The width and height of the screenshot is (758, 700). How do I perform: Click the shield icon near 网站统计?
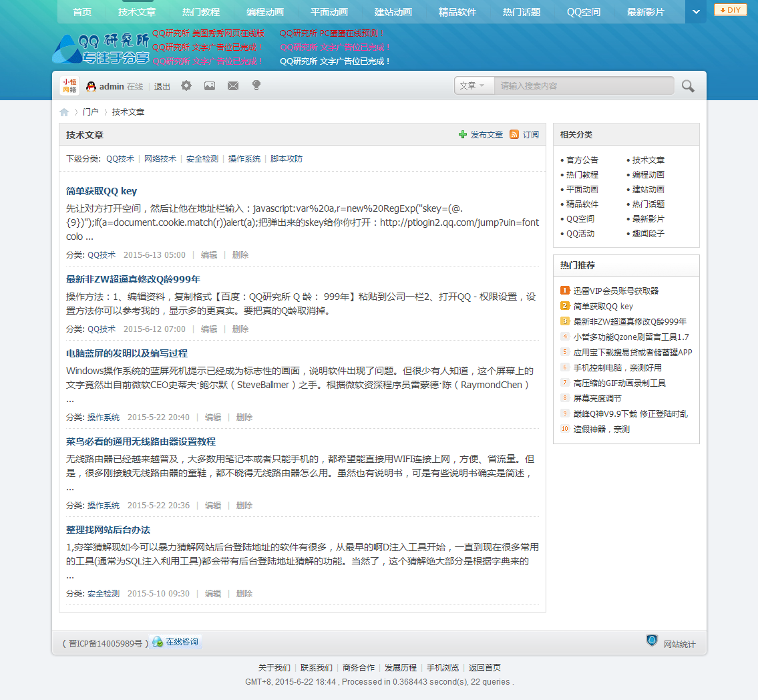[x=652, y=641]
